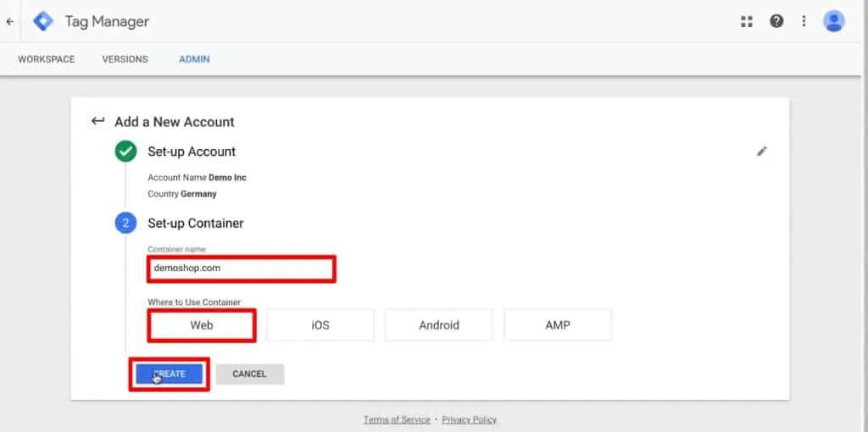Open the three-dot more options menu
The height and width of the screenshot is (432, 868).
pyautogui.click(x=804, y=21)
